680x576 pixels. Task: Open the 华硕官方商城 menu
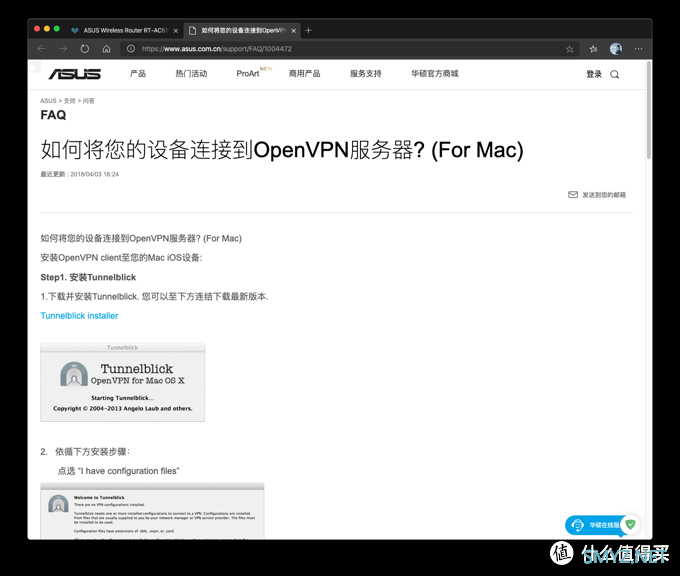point(435,74)
